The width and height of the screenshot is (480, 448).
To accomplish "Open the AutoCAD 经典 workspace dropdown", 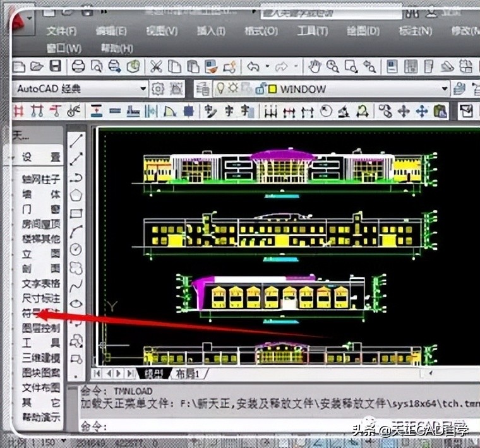I will point(143,90).
